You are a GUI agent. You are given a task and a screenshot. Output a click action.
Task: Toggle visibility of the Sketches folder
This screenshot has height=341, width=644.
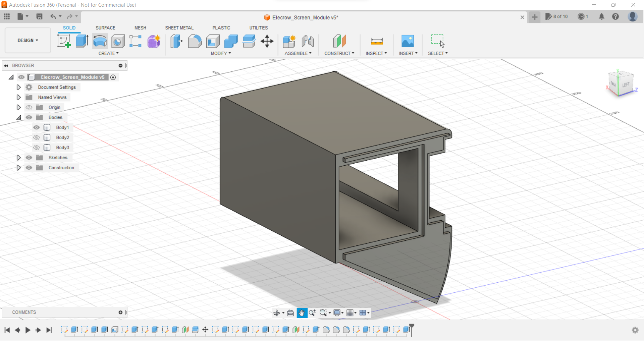(29, 158)
